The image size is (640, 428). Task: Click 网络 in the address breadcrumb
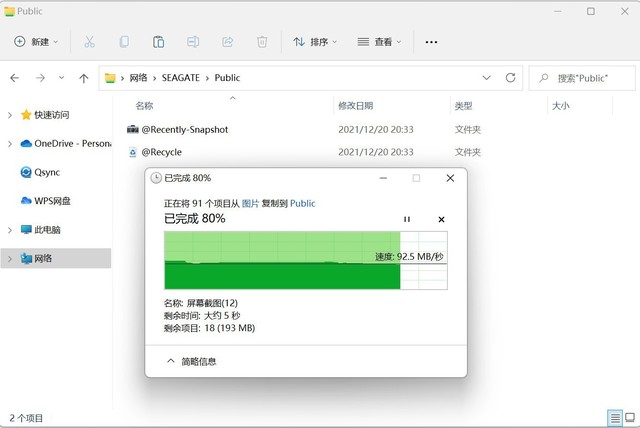(x=138, y=78)
